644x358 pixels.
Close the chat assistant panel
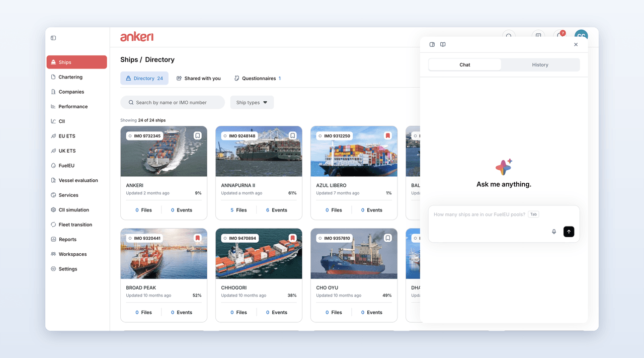coord(576,44)
